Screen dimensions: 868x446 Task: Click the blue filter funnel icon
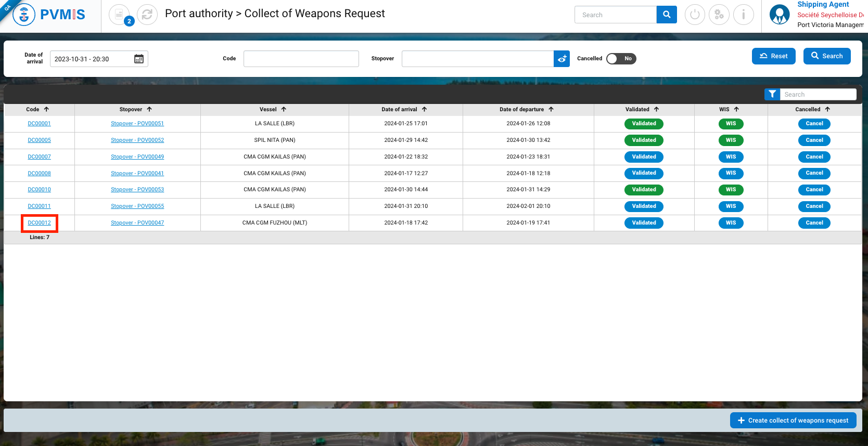(x=772, y=94)
